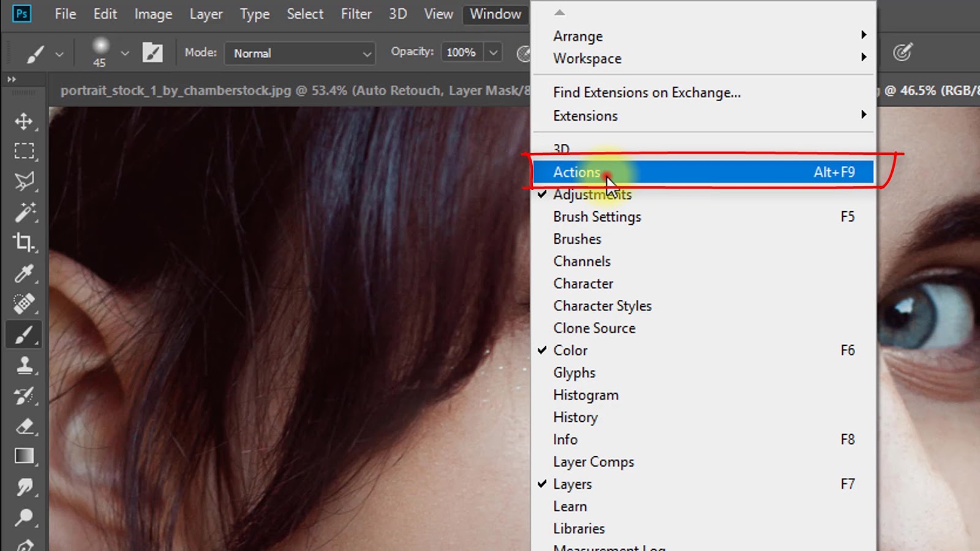980x551 pixels.
Task: Open the tool preset picker dropdown arrow
Action: 59,54
